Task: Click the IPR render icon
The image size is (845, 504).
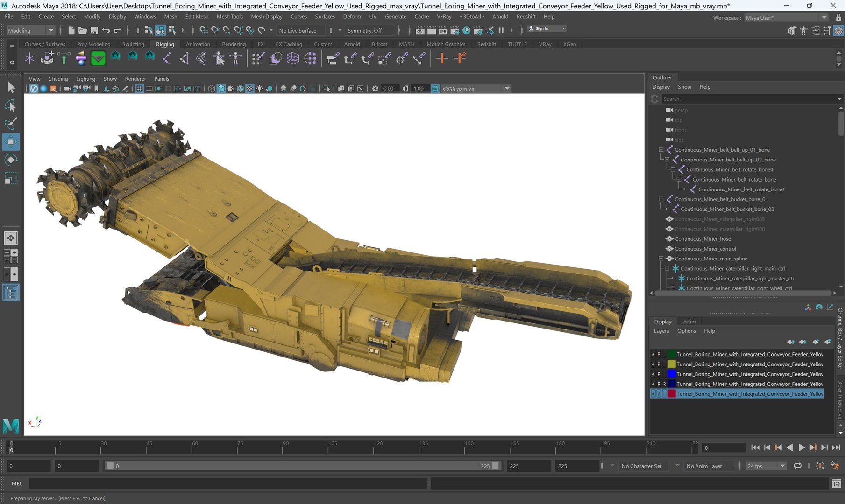Action: [443, 30]
